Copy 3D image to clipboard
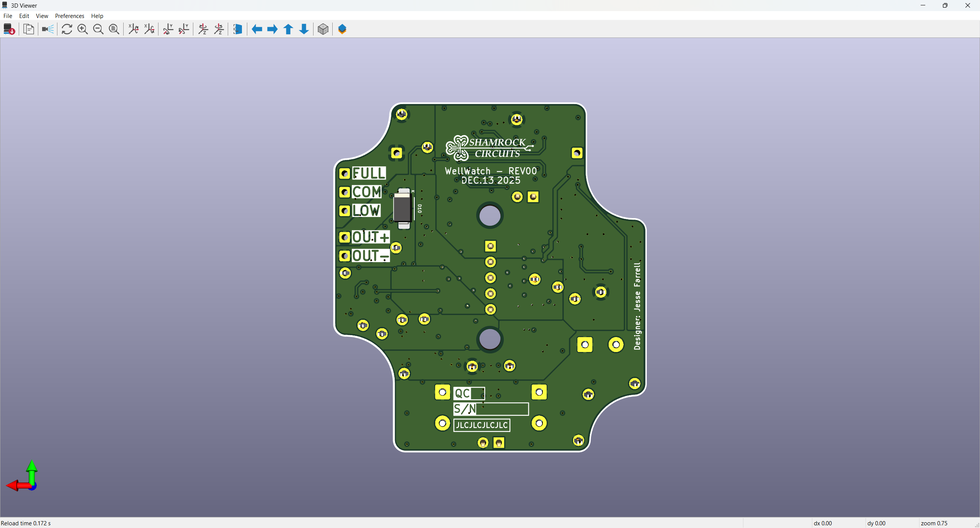This screenshot has height=528, width=980. [x=29, y=29]
